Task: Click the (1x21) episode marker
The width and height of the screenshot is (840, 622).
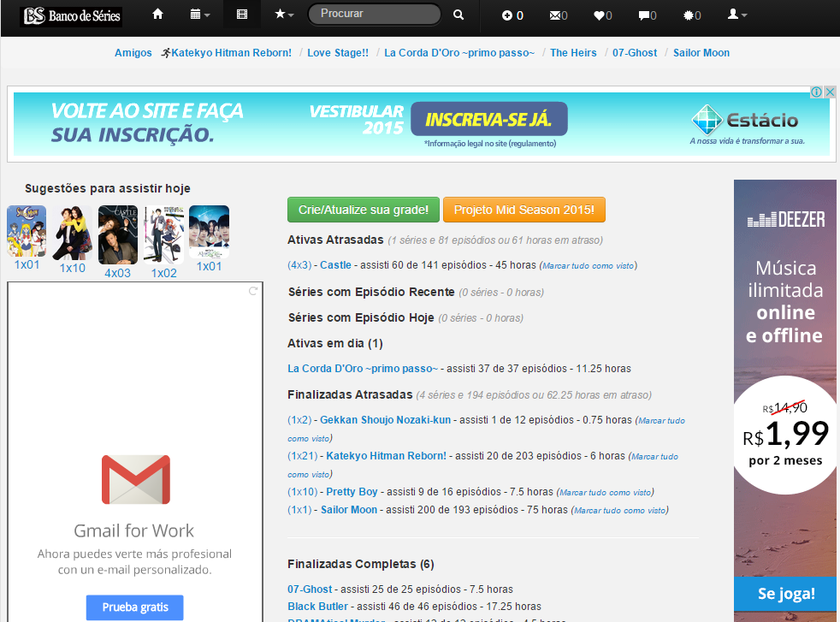Action: coord(303,456)
